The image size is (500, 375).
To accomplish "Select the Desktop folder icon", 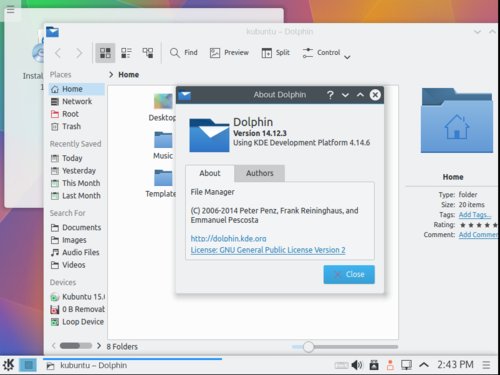I will click(x=163, y=101).
